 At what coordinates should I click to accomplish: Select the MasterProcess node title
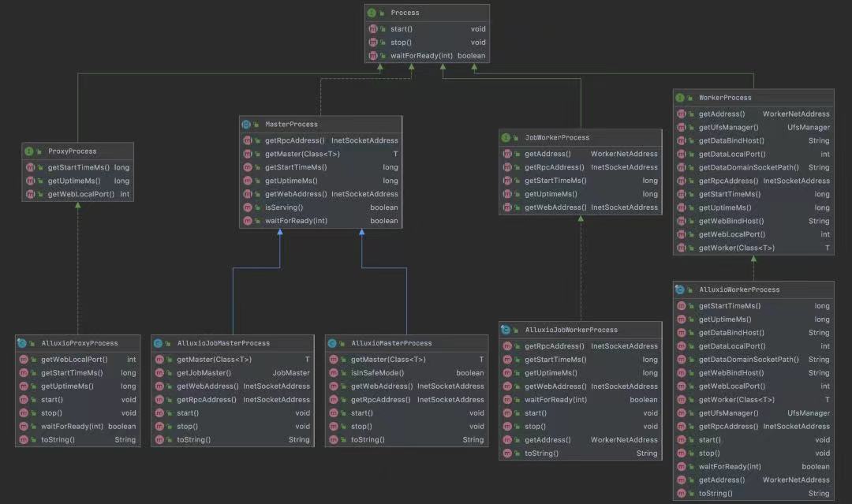(x=291, y=125)
